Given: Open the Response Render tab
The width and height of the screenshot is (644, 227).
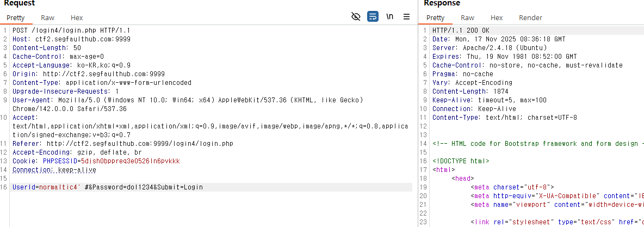Looking at the screenshot, I should (530, 18).
